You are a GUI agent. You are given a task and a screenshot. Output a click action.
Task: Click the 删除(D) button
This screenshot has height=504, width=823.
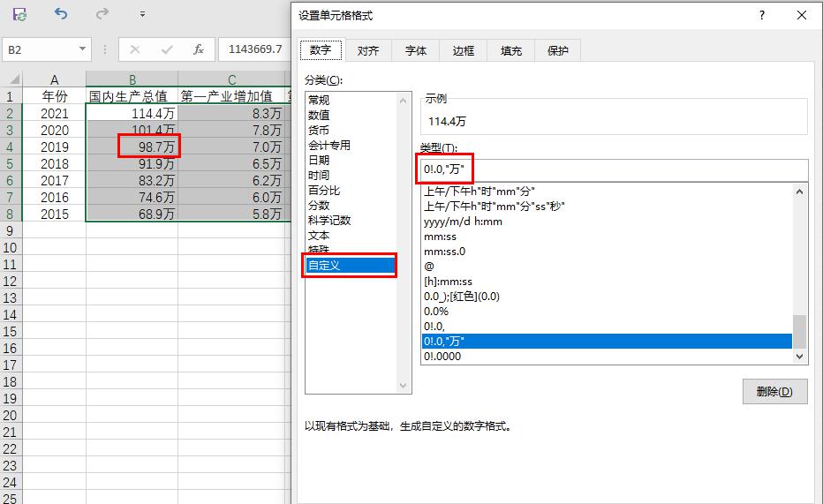click(774, 392)
